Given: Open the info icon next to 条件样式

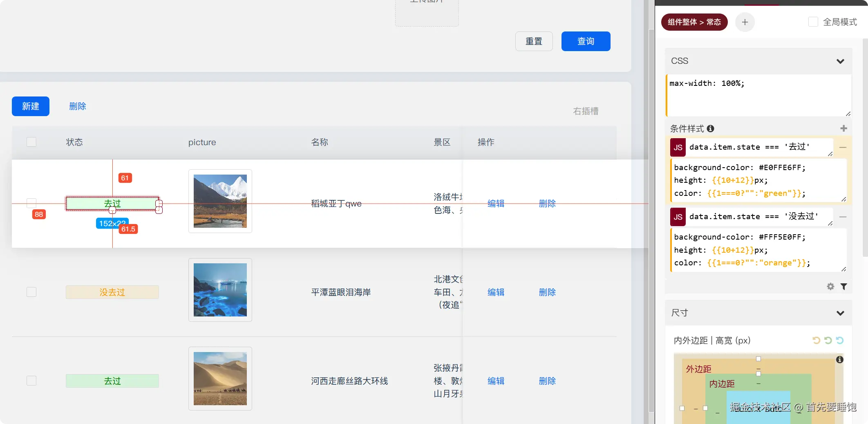Looking at the screenshot, I should pos(711,128).
